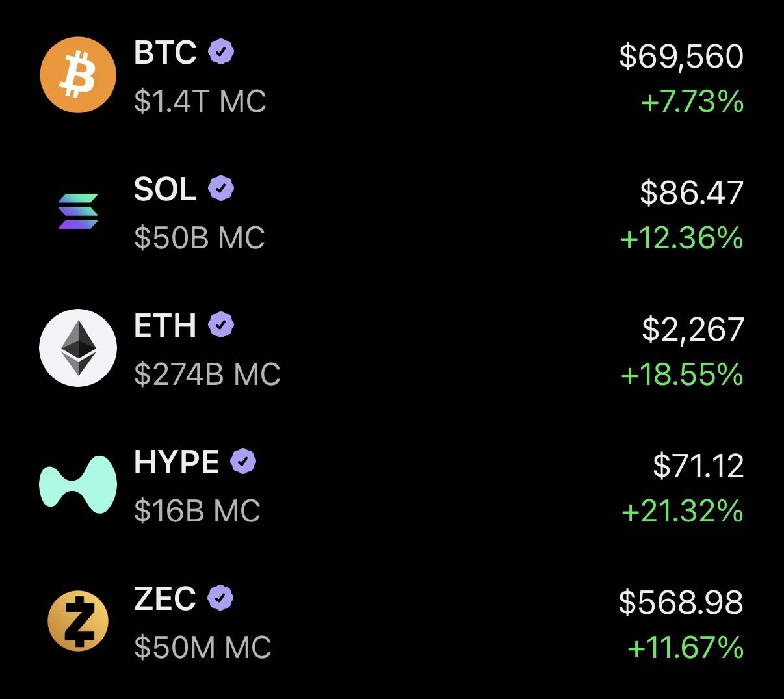The image size is (784, 699).
Task: Tap the $1.4T MC market cap
Action: pos(200,102)
